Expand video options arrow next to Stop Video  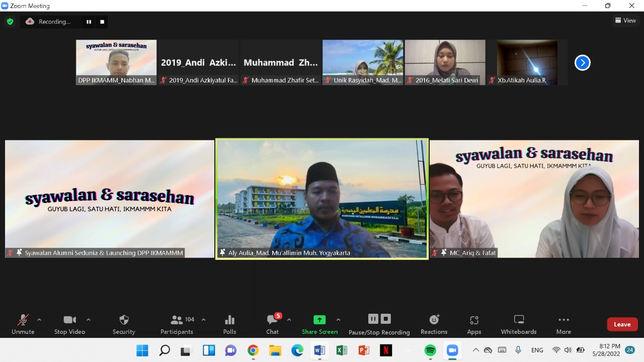click(89, 319)
